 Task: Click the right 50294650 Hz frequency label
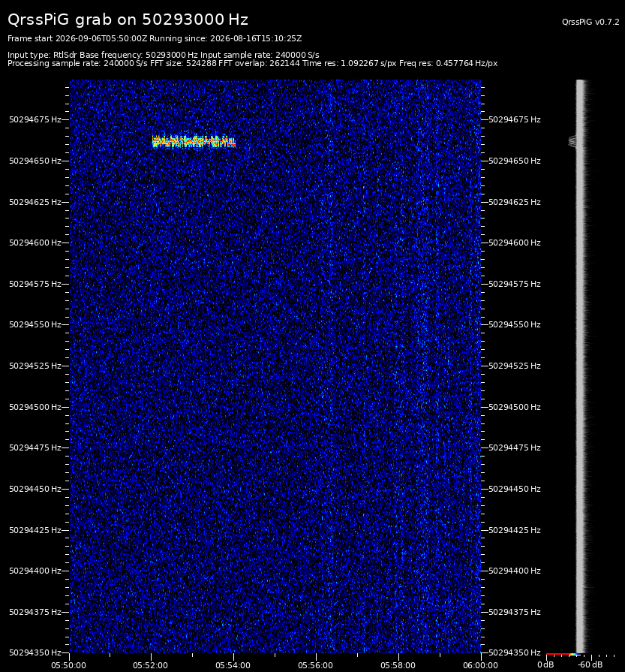(x=515, y=161)
